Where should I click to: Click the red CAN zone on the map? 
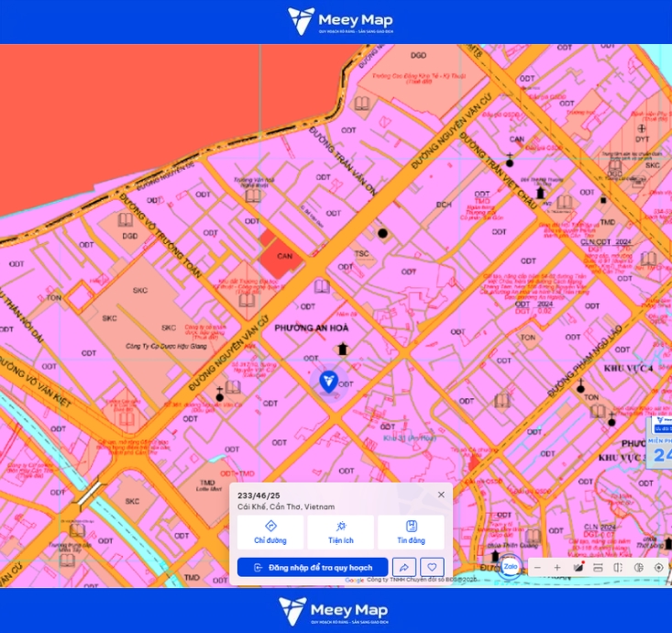click(281, 255)
